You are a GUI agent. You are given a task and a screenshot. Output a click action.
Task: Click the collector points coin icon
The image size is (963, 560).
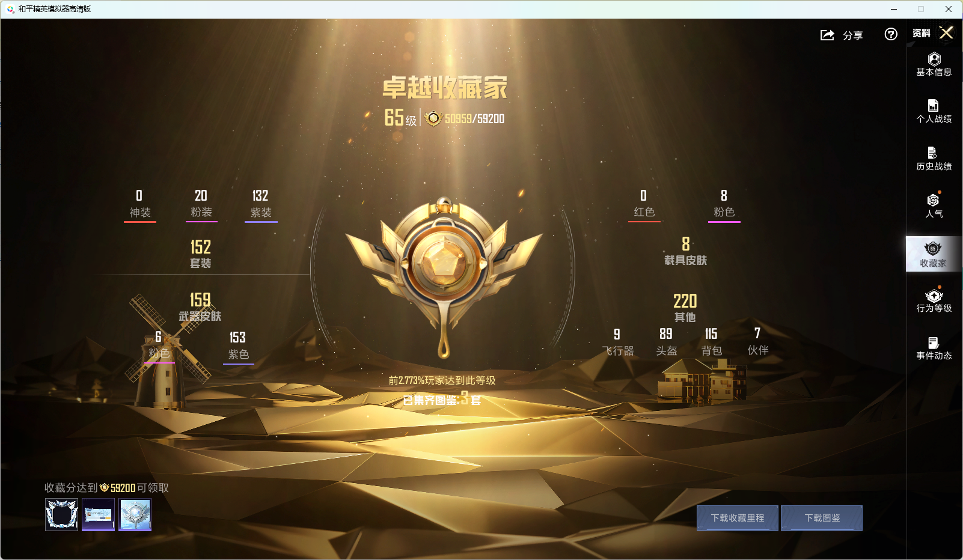(433, 118)
